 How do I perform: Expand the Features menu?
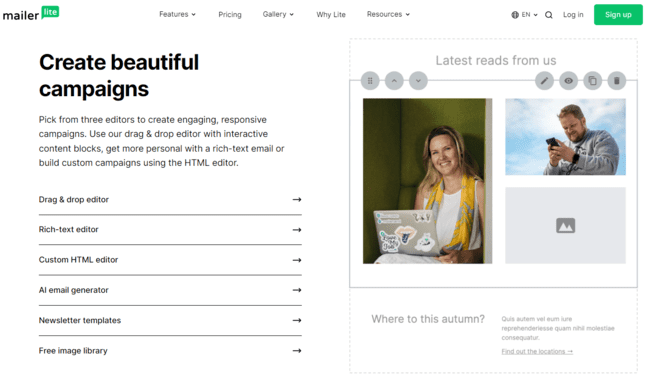[177, 15]
